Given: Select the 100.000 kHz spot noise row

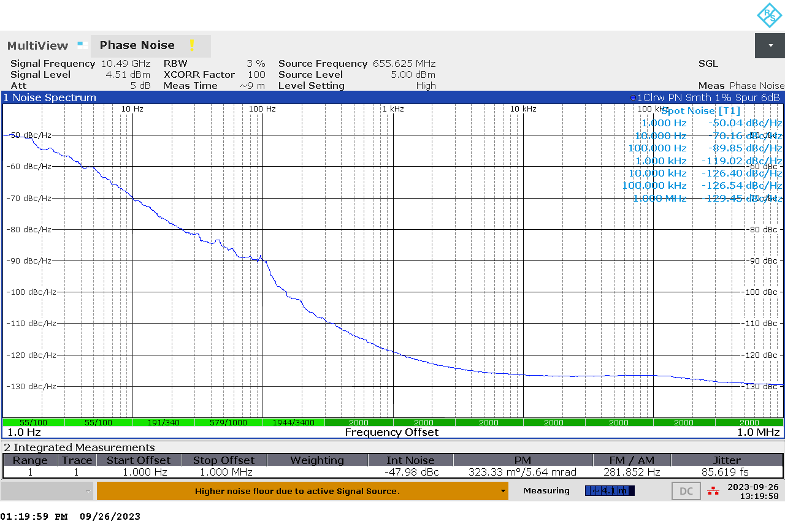Looking at the screenshot, I should click(x=702, y=186).
